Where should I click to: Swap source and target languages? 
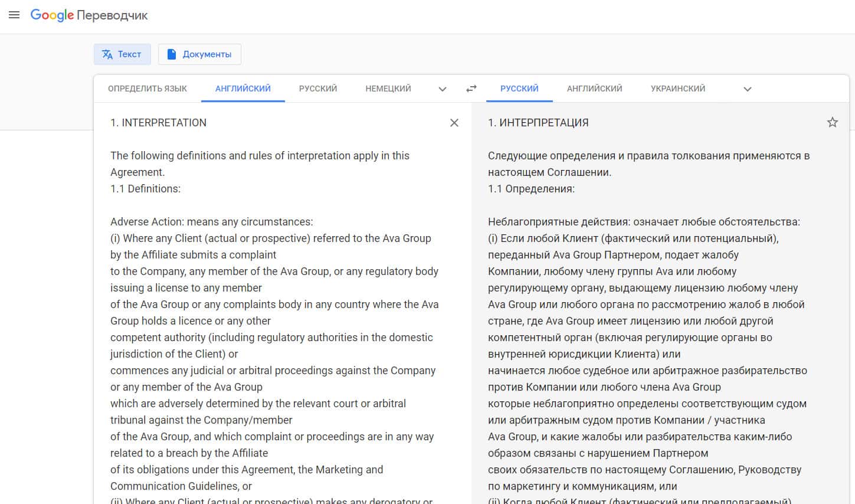click(x=471, y=89)
